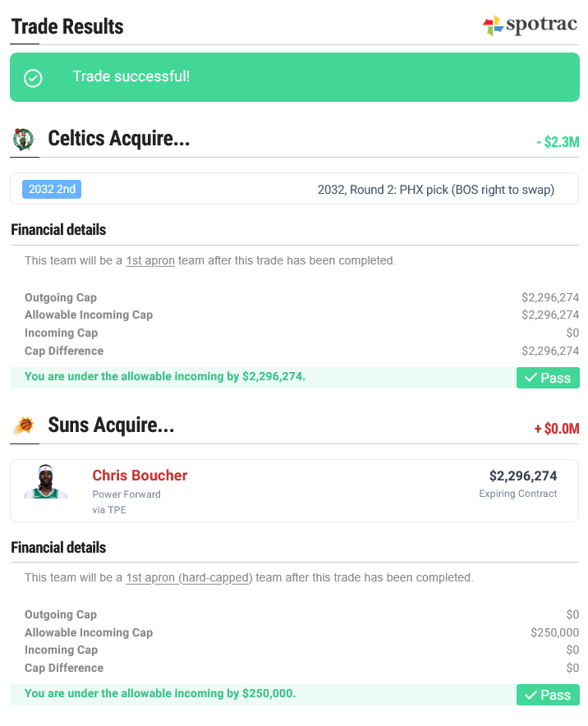This screenshot has height=726, width=588.
Task: Click the Trade successful checkmark icon
Action: [33, 78]
